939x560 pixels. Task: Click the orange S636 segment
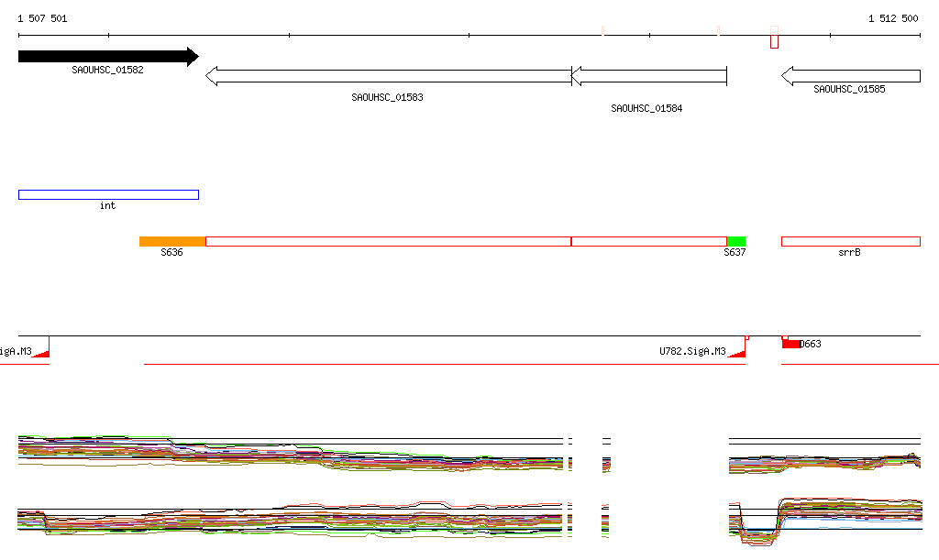(x=172, y=242)
